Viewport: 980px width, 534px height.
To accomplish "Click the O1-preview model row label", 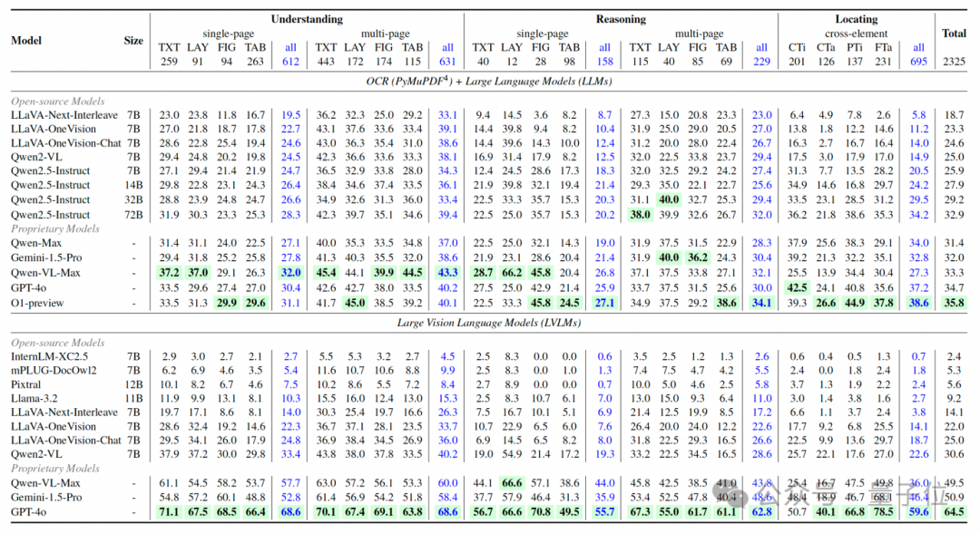I will [x=37, y=303].
